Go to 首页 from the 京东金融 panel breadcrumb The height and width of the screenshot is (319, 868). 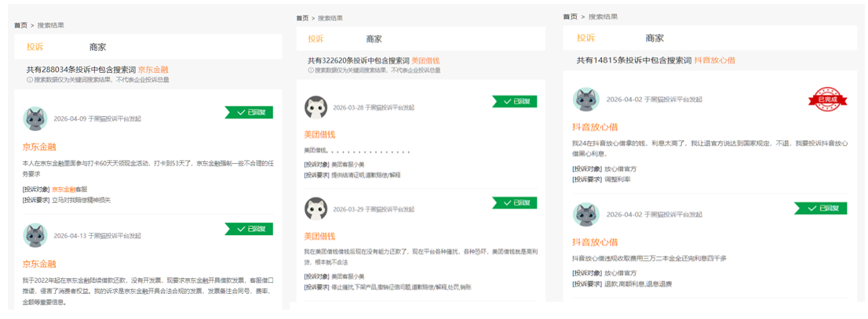click(20, 25)
